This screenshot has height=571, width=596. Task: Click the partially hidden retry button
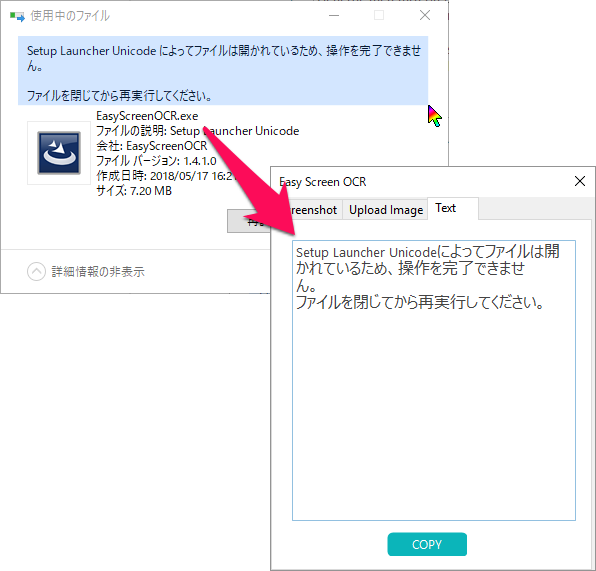point(249,221)
